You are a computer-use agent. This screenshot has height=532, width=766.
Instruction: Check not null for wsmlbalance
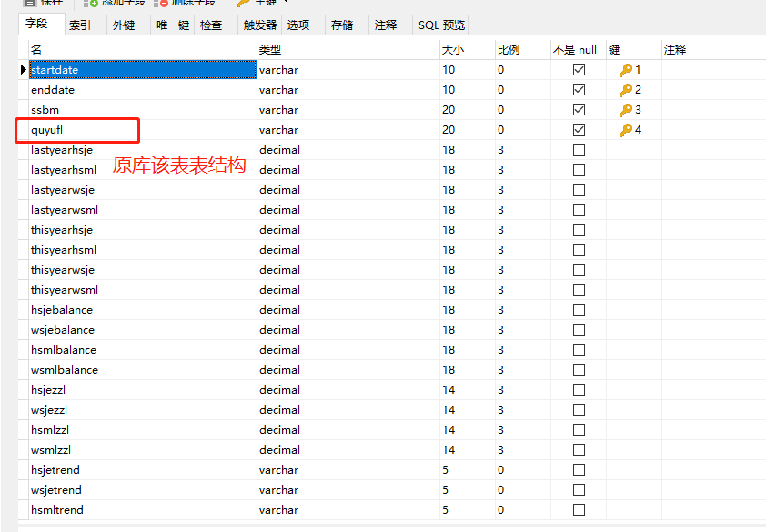click(x=579, y=370)
